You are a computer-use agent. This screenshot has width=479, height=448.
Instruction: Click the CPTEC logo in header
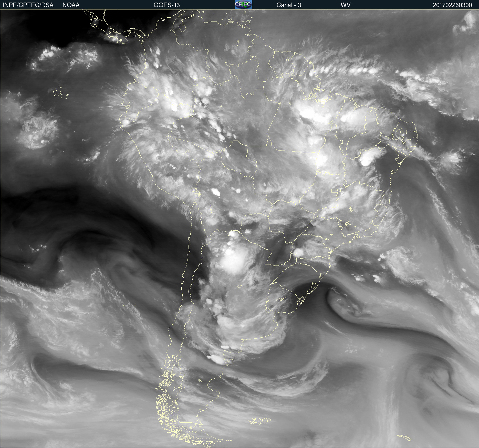(x=243, y=5)
